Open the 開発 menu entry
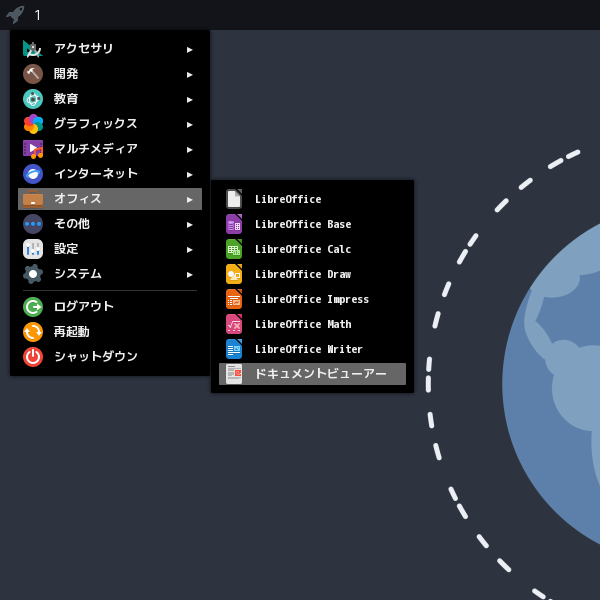This screenshot has width=600, height=600. [110, 74]
